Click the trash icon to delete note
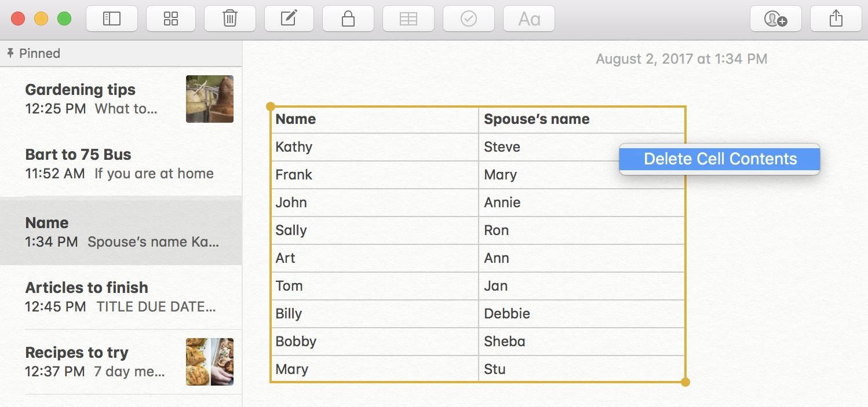868x407 pixels. (230, 19)
